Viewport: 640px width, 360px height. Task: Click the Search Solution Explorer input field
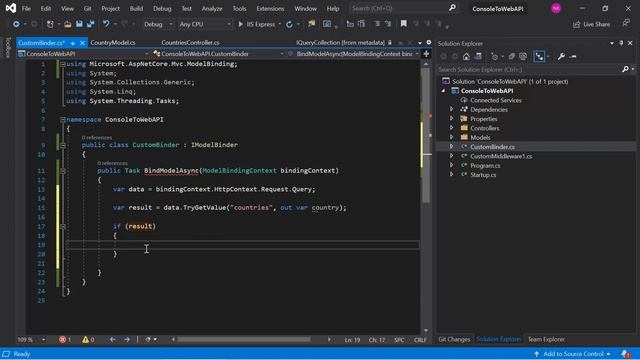(529, 69)
